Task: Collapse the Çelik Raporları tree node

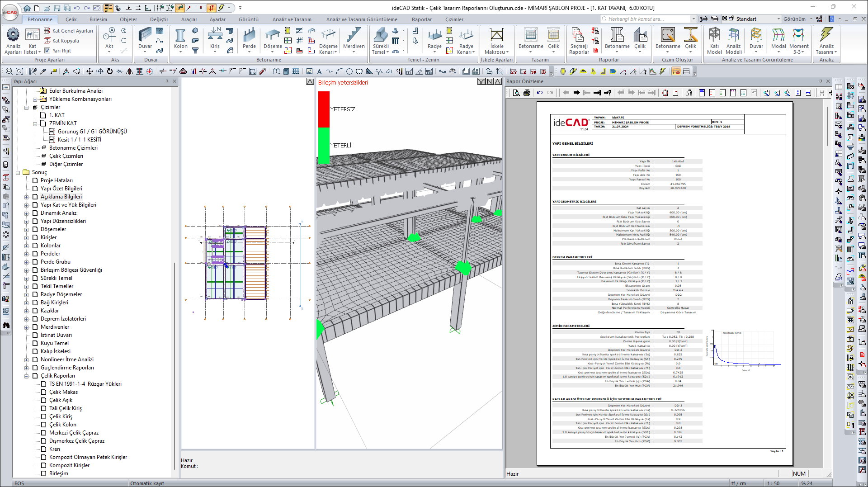Action: coord(27,376)
